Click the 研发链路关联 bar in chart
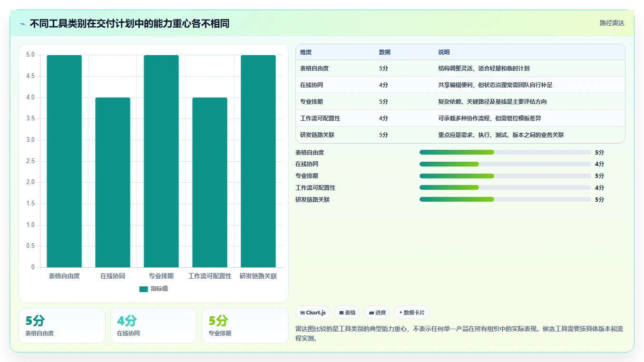This screenshot has height=362, width=644. click(258, 161)
